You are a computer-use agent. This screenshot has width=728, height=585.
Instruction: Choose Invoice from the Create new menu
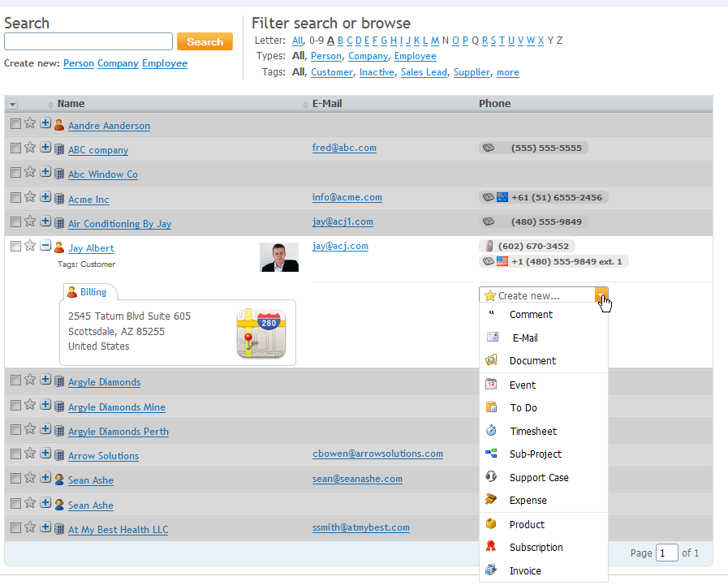[x=525, y=570]
